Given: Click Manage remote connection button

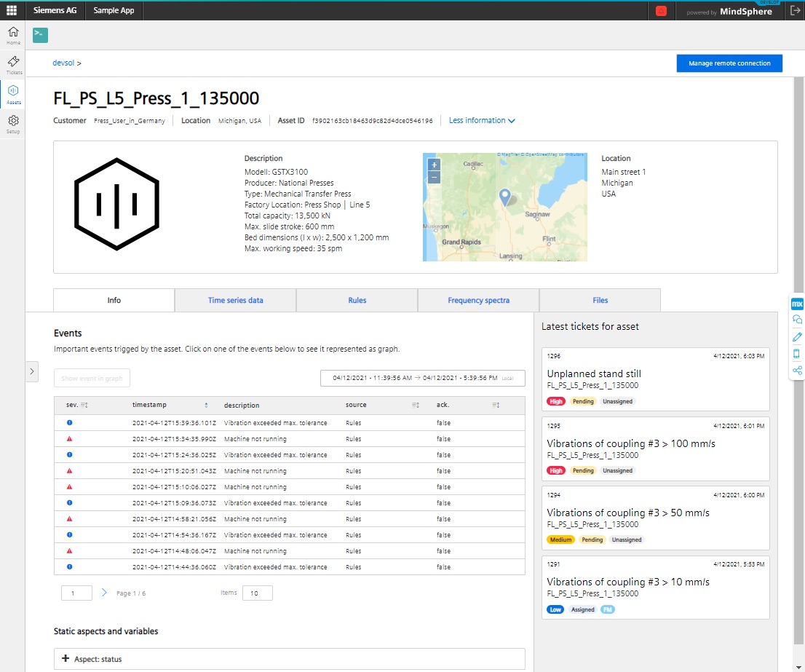Looking at the screenshot, I should click(x=729, y=63).
